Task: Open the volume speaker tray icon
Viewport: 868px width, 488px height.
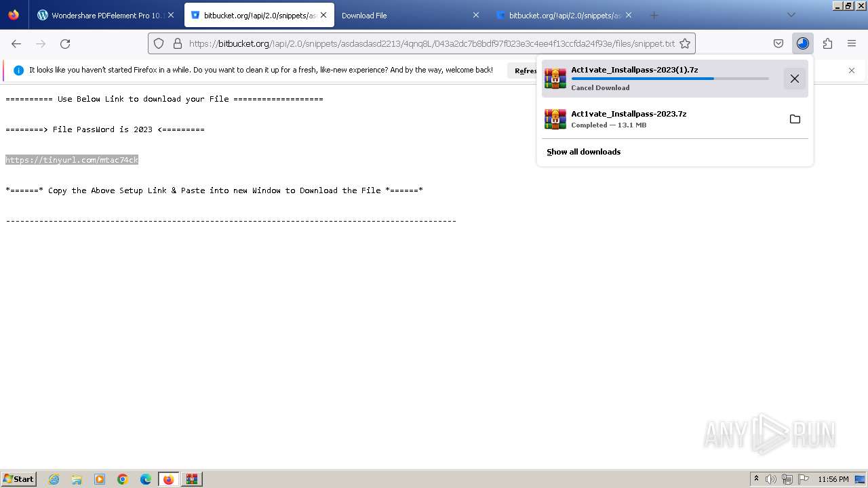Action: tap(771, 479)
